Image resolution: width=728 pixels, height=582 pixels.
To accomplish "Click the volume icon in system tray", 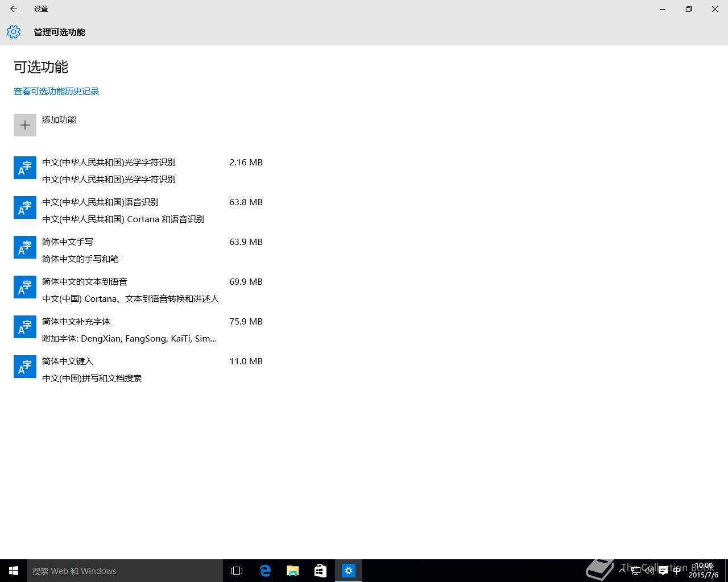I will (650, 571).
